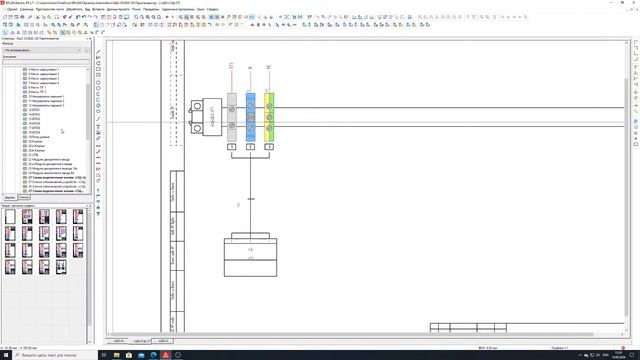Focus the value input field in navigator
Screen dimensions: 640x360
(46, 62)
